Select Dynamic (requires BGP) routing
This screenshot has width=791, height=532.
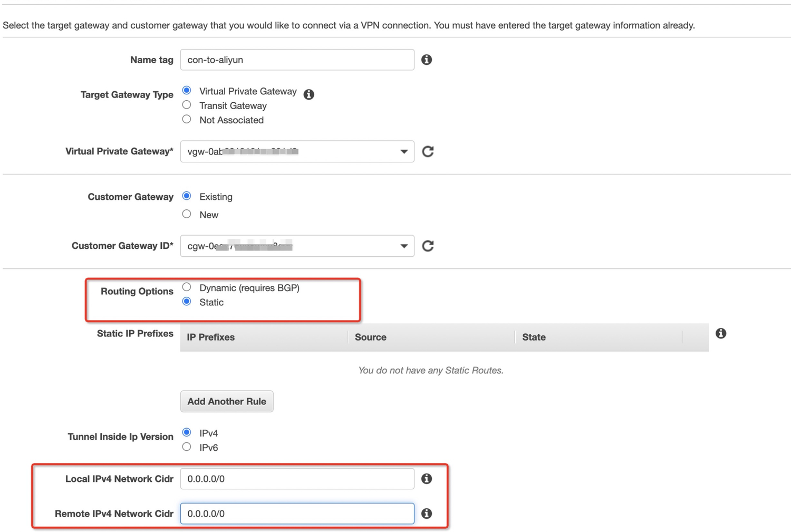[x=186, y=287]
